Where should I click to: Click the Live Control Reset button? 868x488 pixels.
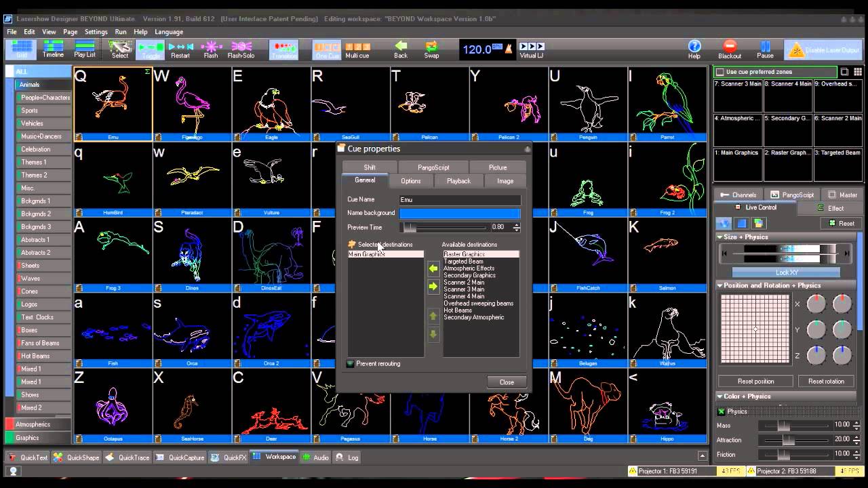842,223
